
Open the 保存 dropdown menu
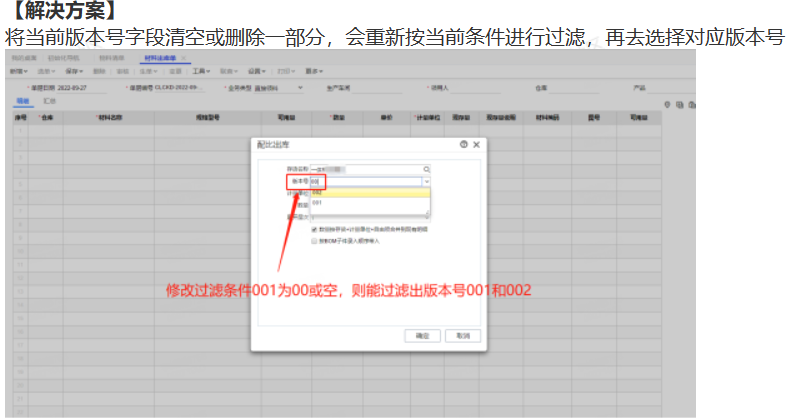[74, 71]
